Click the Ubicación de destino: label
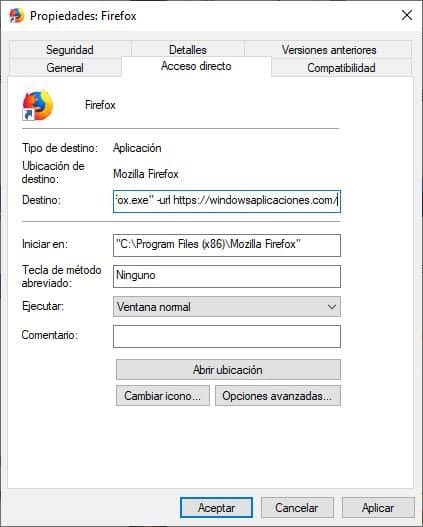Screen dimensions: 423x527 point(53,172)
